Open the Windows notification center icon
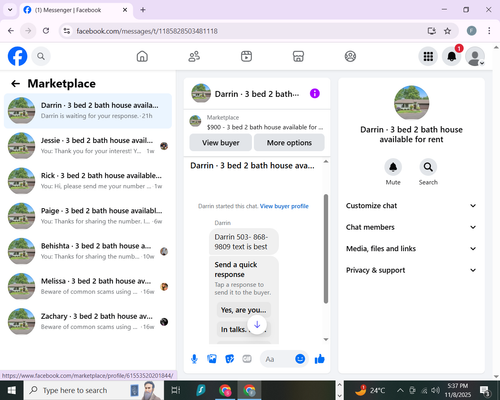The height and width of the screenshot is (400, 500). click(484, 390)
